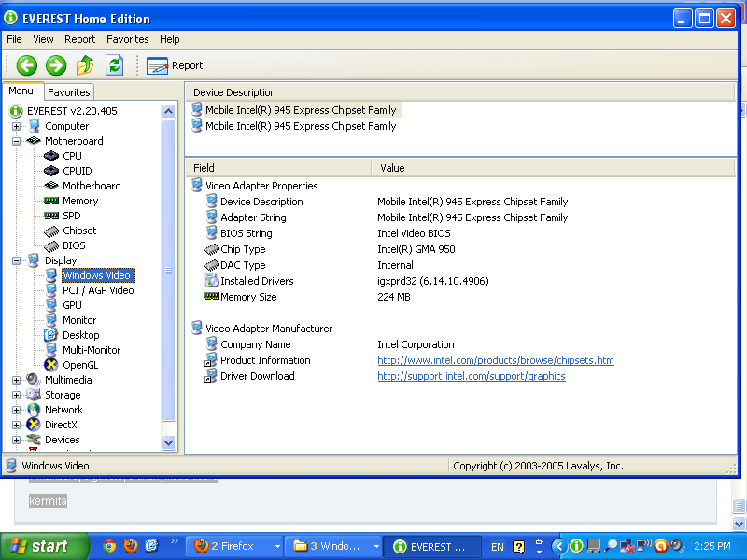Click the Adapter String row

click(460, 217)
